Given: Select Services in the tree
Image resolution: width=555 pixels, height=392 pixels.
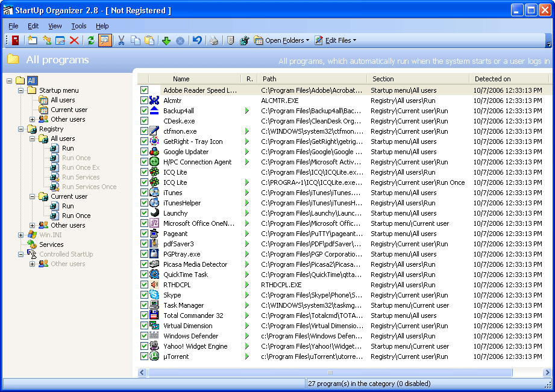Looking at the screenshot, I should pyautogui.click(x=51, y=244).
